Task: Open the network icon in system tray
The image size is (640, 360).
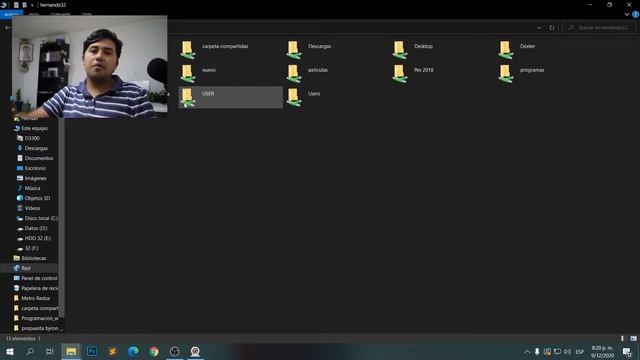Action: pos(557,351)
